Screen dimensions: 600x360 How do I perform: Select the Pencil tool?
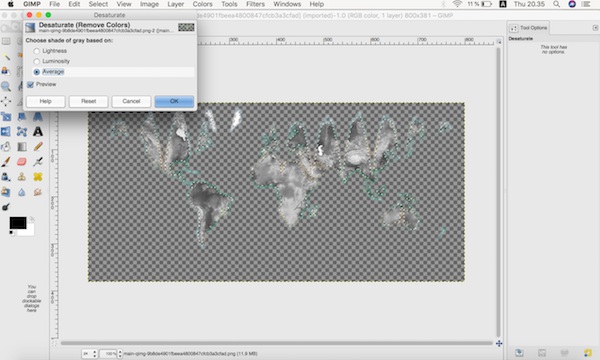tap(38, 147)
